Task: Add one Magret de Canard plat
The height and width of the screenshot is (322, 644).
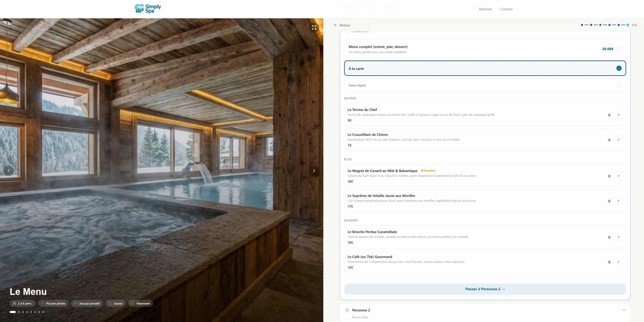Action: (618, 176)
